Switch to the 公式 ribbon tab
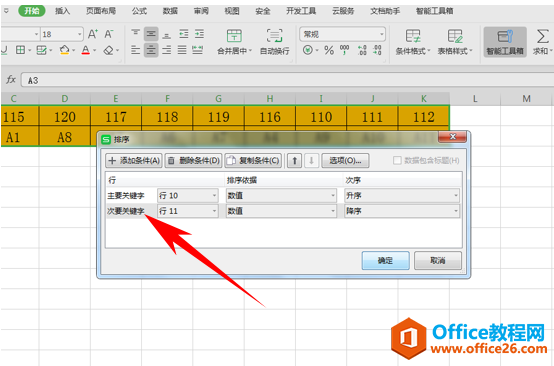554x366 pixels. pos(139,11)
